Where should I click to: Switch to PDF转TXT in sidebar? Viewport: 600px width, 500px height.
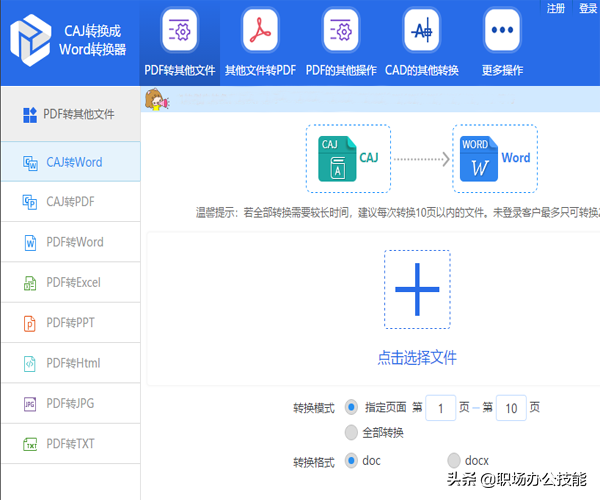[x=71, y=444]
